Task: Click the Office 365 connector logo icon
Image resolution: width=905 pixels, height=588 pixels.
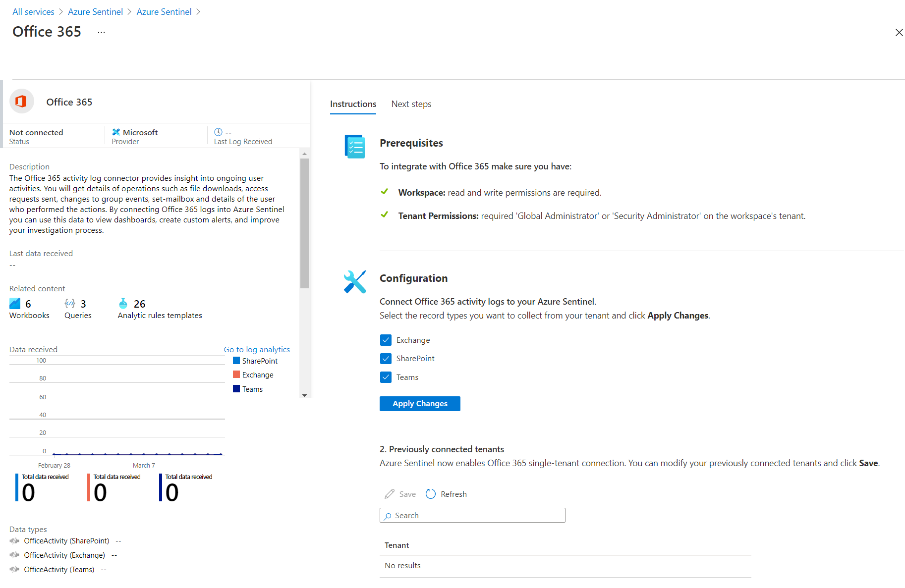Action: tap(21, 102)
